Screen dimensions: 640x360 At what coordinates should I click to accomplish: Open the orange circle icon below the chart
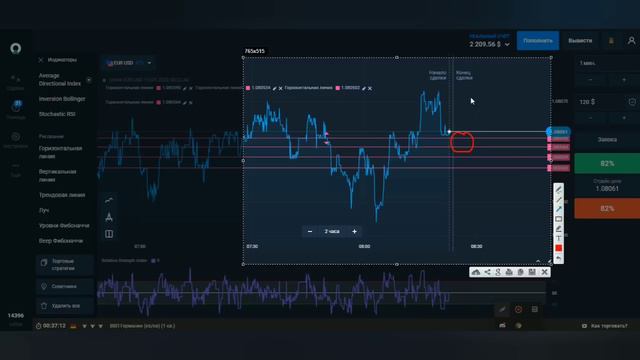pyautogui.click(x=518, y=309)
